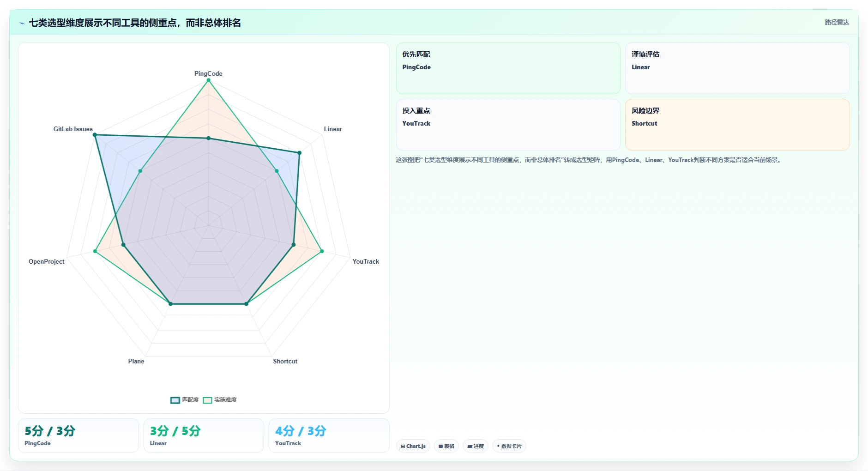
Task: Click the GitLab Issues 匹配度 data point
Action: pyautogui.click(x=95, y=135)
